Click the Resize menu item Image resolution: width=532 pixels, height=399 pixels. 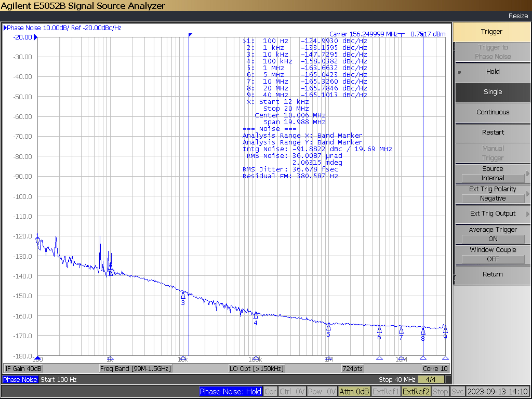pos(518,16)
